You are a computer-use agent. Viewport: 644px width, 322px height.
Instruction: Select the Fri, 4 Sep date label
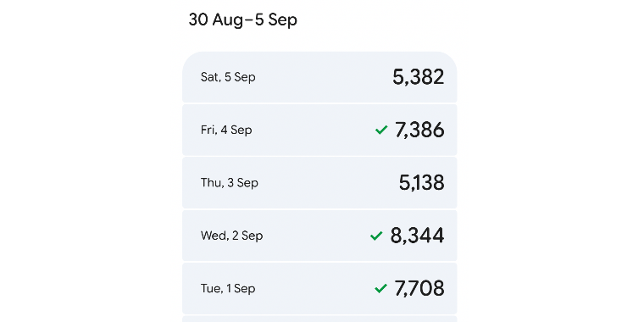(x=226, y=130)
